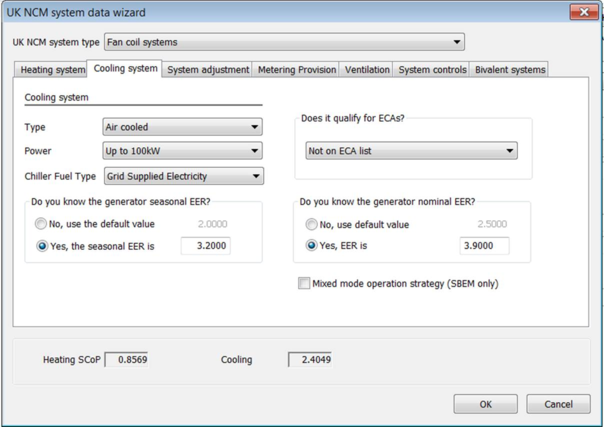Click the Cancel button
Viewport: 604px width, 427px height.
(558, 404)
